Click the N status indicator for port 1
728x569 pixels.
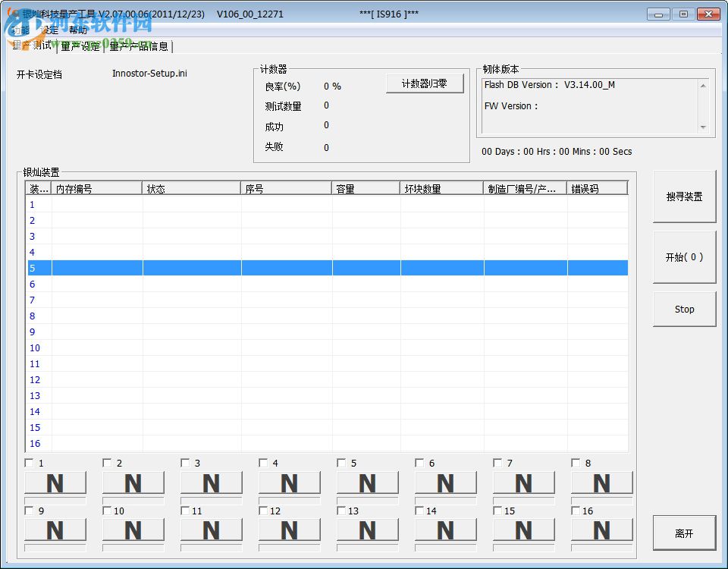53,483
